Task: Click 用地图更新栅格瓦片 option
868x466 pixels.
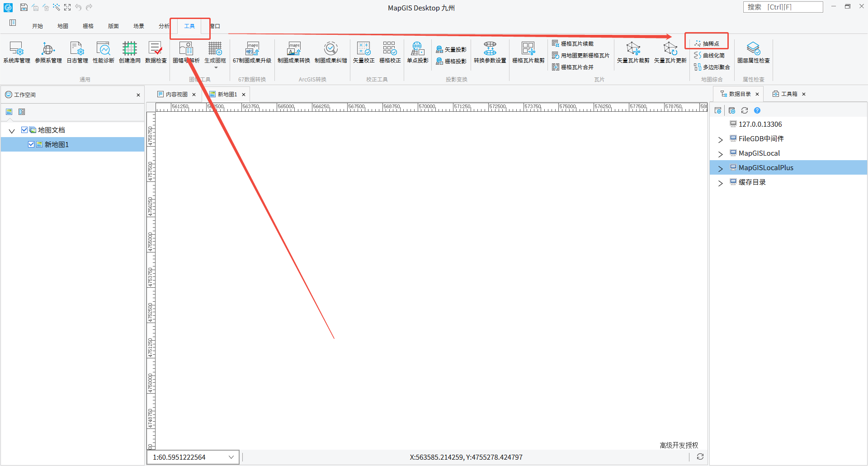Action: point(581,55)
